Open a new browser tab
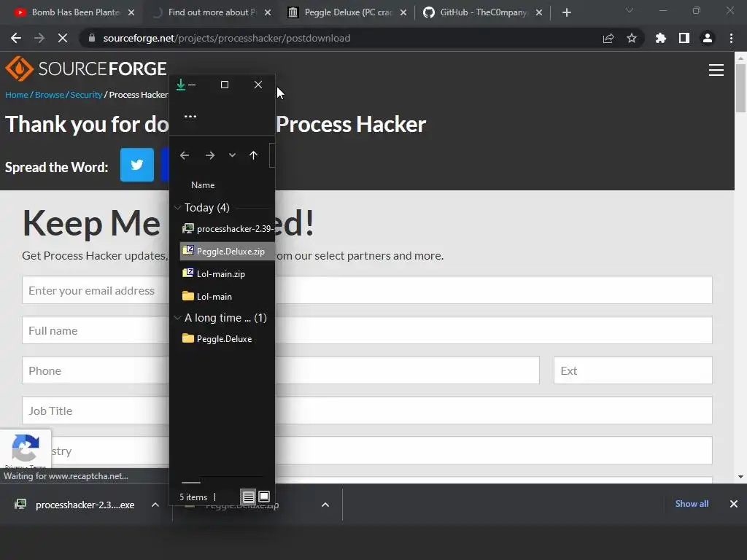The height and width of the screenshot is (560, 747). (x=566, y=12)
